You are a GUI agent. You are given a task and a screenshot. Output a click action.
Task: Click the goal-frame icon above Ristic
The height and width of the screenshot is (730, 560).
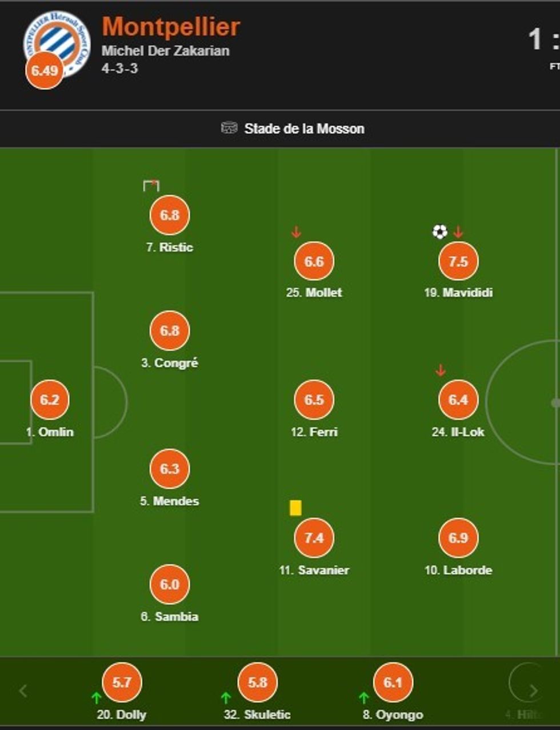coord(151,185)
